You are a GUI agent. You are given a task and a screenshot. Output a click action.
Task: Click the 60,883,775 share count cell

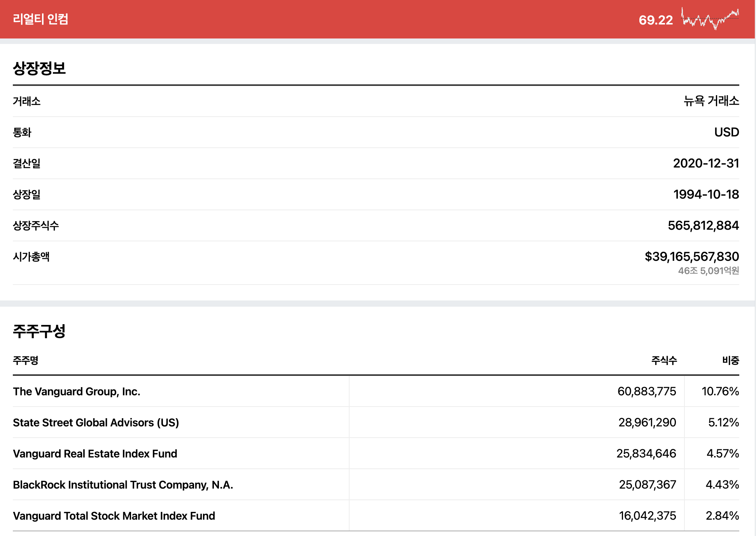point(647,391)
